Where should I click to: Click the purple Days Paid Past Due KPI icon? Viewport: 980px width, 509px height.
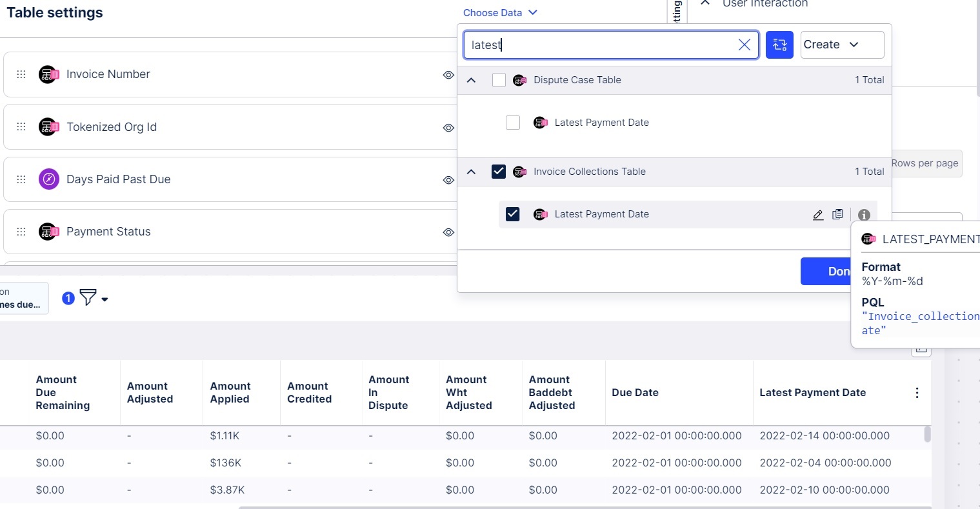[49, 179]
